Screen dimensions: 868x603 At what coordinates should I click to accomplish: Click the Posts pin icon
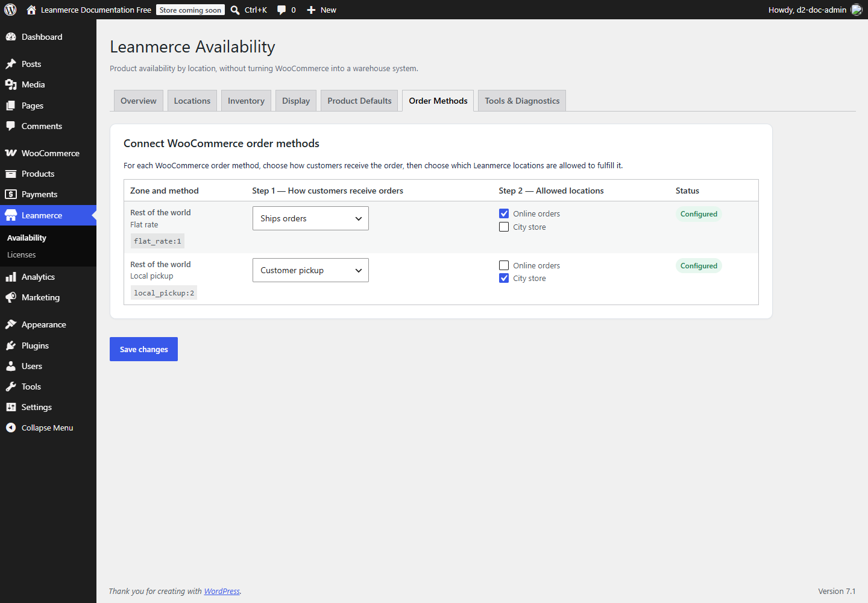11,64
